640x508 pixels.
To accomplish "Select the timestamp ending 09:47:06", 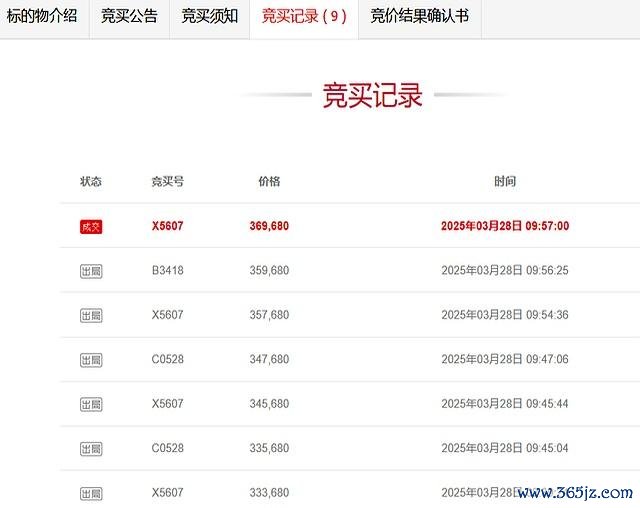I will pos(505,359).
